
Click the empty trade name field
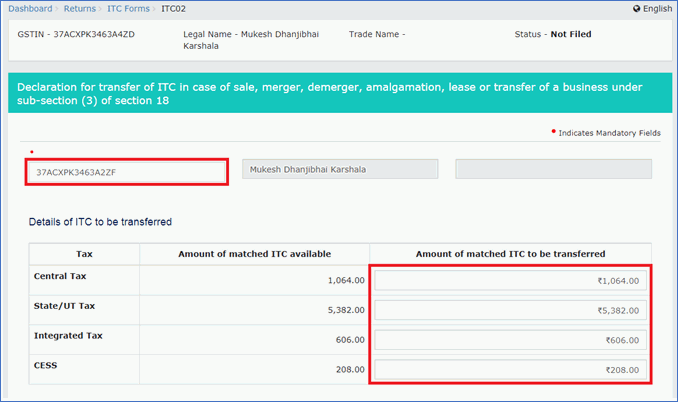click(553, 169)
